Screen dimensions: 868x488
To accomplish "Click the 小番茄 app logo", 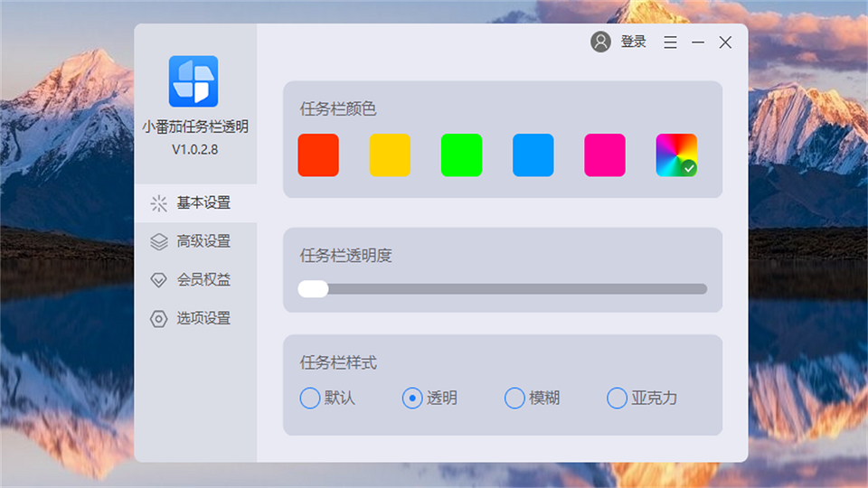I will (x=193, y=81).
